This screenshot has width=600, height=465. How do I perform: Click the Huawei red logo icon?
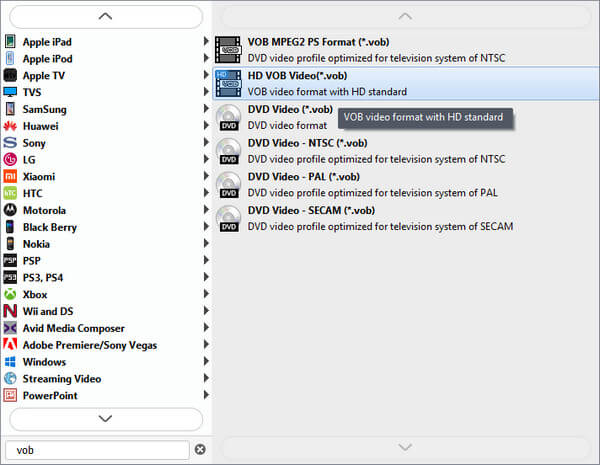pyautogui.click(x=10, y=126)
